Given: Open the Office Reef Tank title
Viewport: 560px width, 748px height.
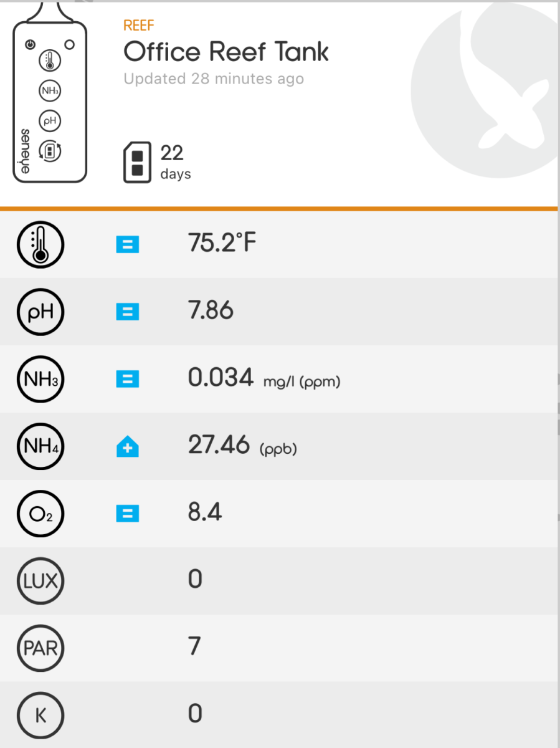Looking at the screenshot, I should pos(226,52).
